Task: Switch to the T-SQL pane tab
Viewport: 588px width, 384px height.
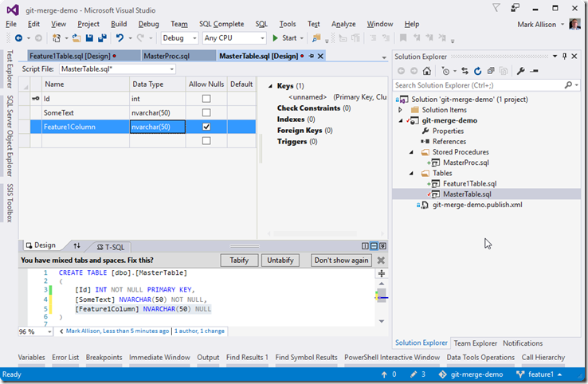Action: point(110,247)
